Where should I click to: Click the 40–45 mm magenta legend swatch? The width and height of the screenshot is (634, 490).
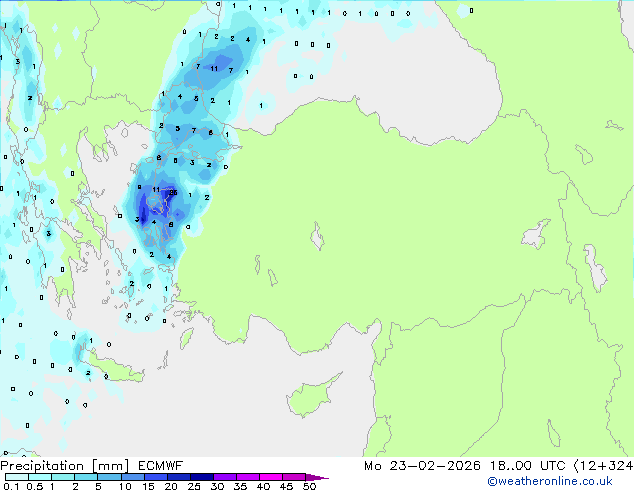point(271,477)
